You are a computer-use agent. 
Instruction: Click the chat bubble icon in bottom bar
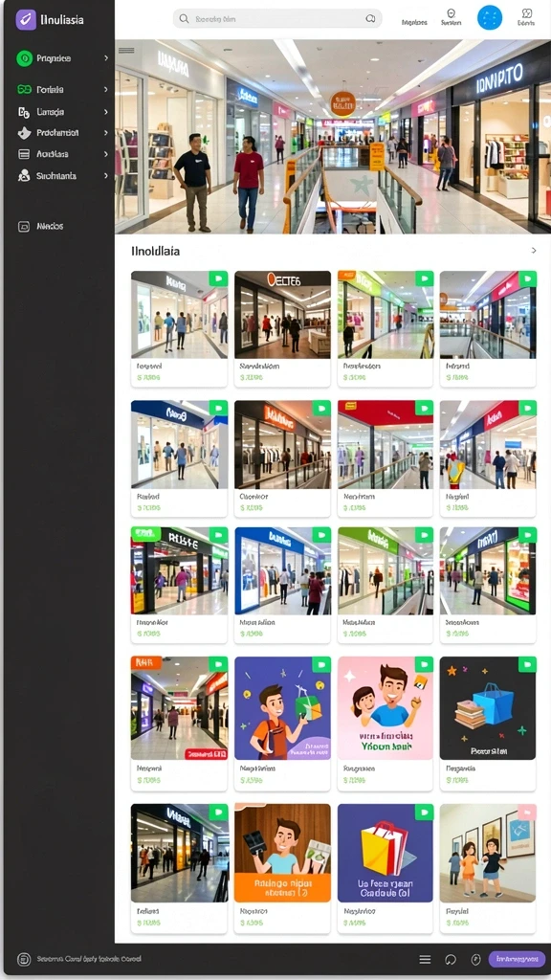pos(451,959)
